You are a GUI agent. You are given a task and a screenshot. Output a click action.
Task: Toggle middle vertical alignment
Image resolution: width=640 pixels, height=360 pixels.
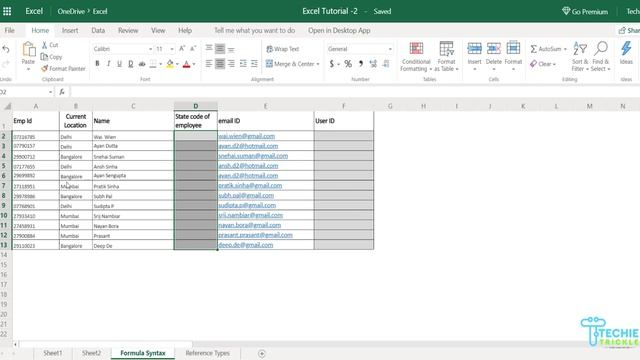tap(220, 49)
